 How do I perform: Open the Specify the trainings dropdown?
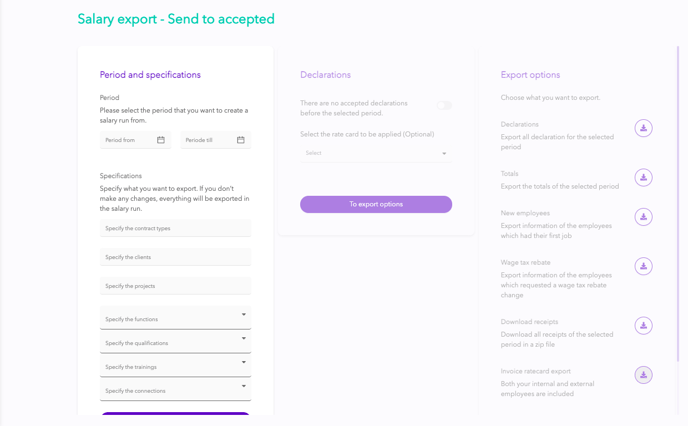pos(176,365)
